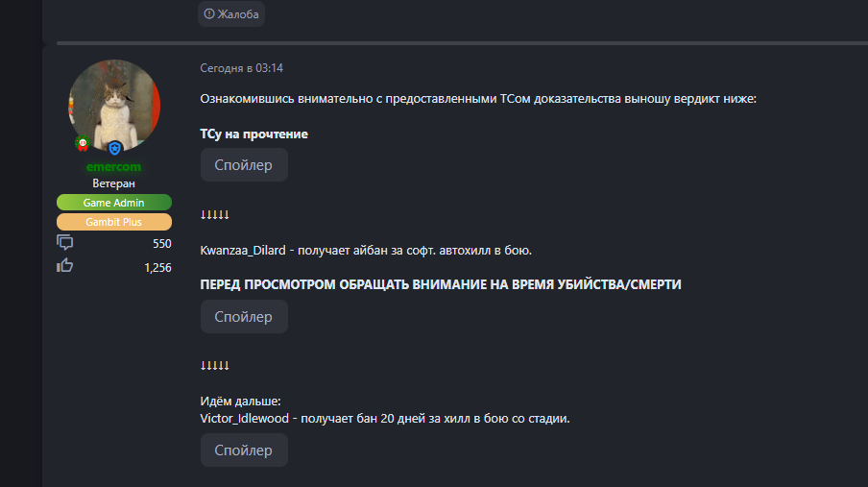Viewport: 868px width, 487px height.
Task: Click the Gambit Plus banner
Action: 114,222
